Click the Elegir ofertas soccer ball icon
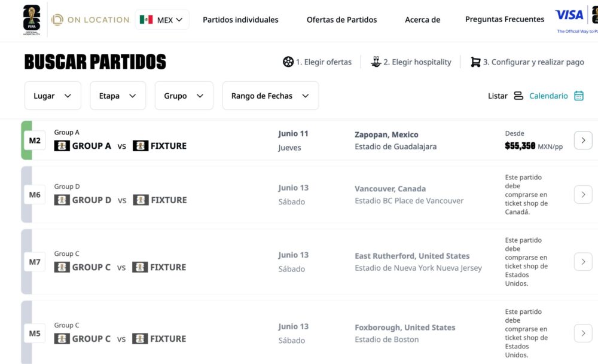Viewport: 598px width, 364px height. (x=288, y=62)
